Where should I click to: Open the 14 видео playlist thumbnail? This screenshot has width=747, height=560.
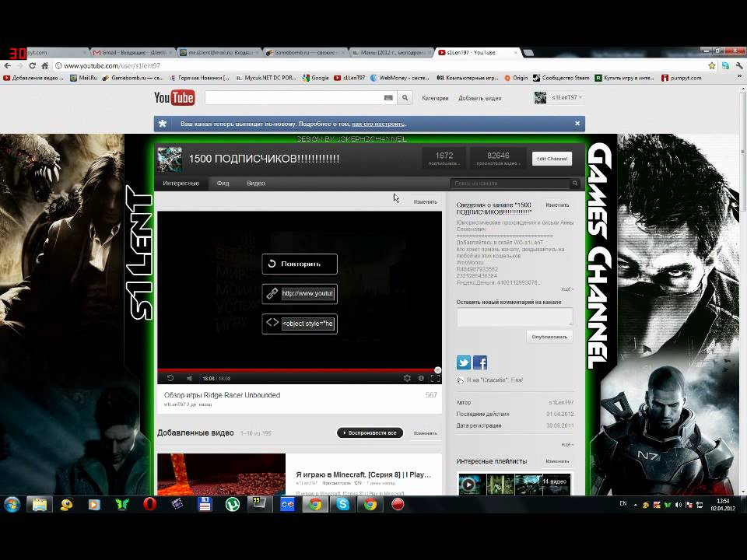pyautogui.click(x=514, y=484)
